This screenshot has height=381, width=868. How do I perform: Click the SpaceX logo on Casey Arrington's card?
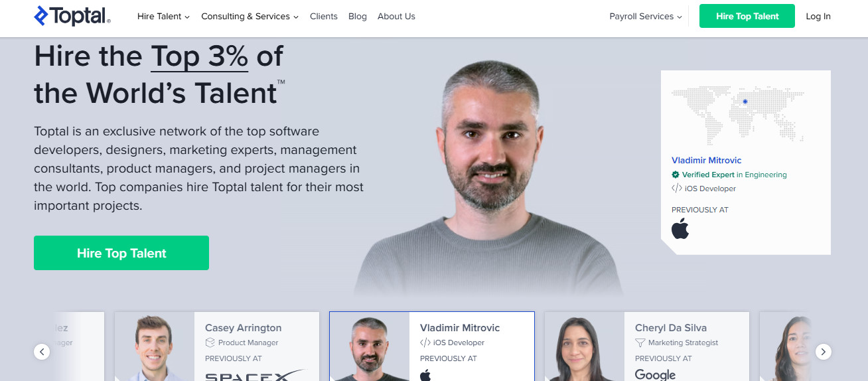coord(254,375)
